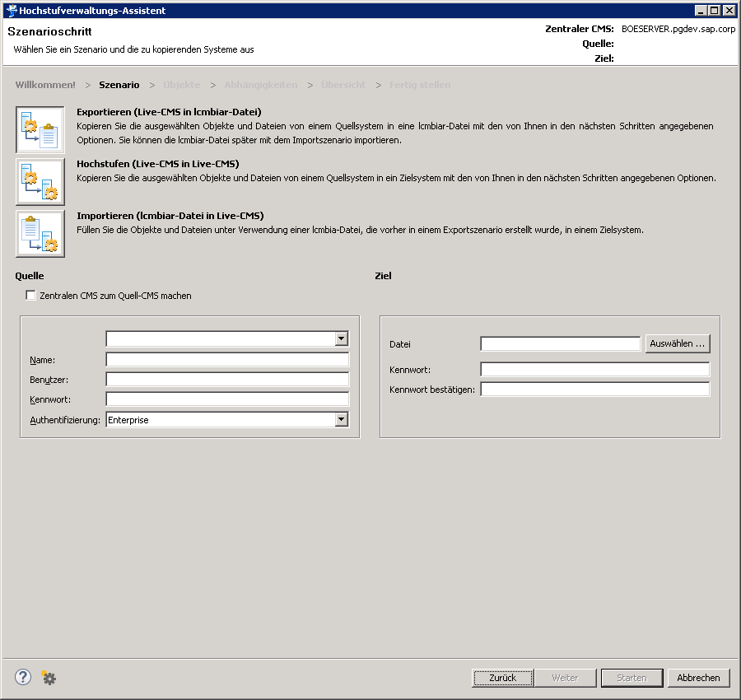Focus the Benutzer text field
Viewport: 741px width, 700px height.
(227, 380)
